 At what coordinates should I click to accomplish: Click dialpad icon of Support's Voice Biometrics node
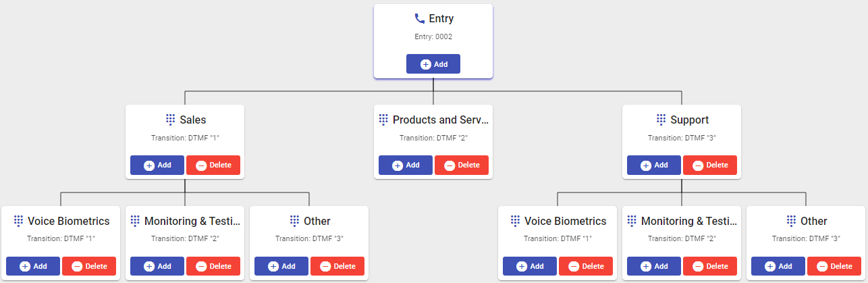[x=516, y=221]
